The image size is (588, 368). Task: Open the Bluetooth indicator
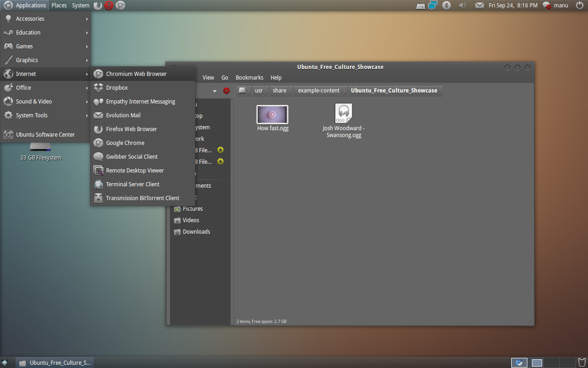(x=446, y=6)
